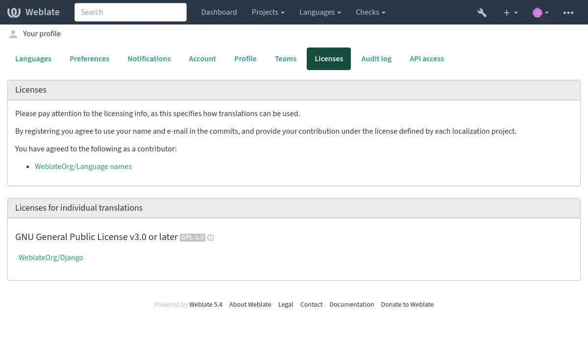Click the profile person icon
The width and height of the screenshot is (588, 364).
[13, 34]
